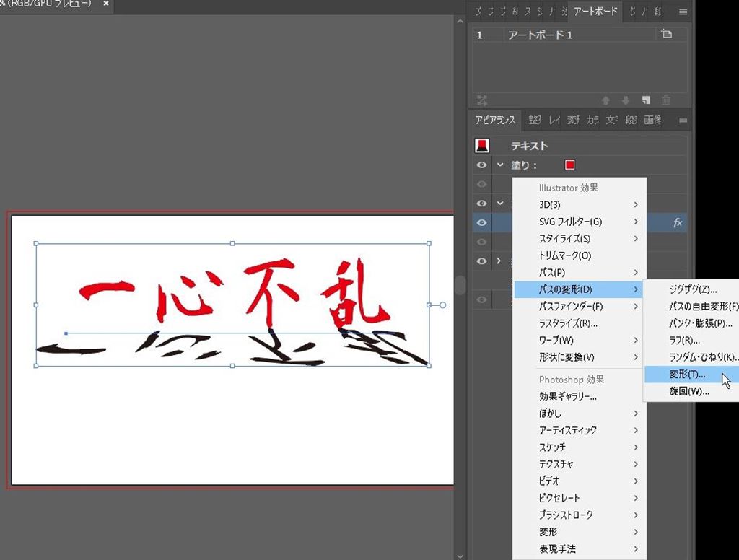Viewport: 739px width, 560px height.
Task: Click the delete artboard trash icon
Action: coord(666,100)
